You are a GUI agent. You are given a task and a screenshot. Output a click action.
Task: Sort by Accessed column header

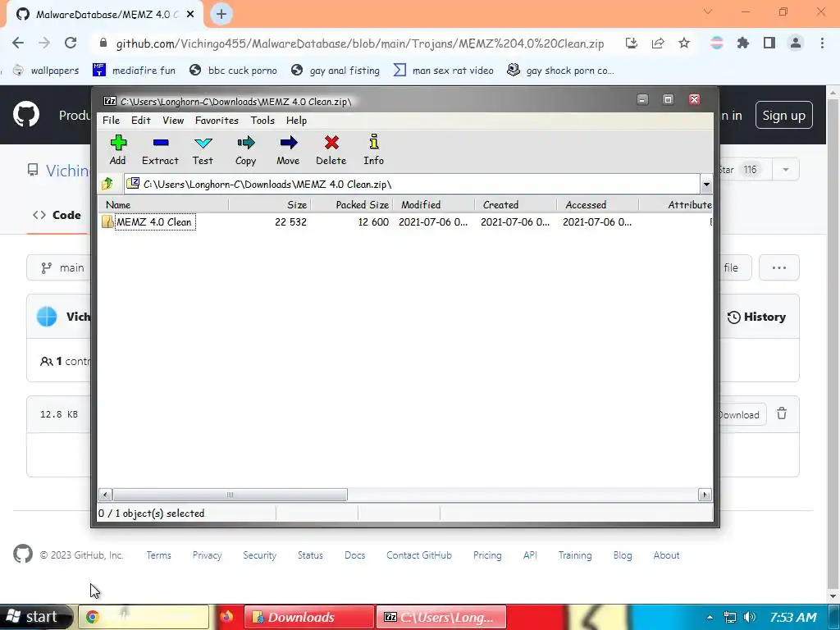(598, 204)
